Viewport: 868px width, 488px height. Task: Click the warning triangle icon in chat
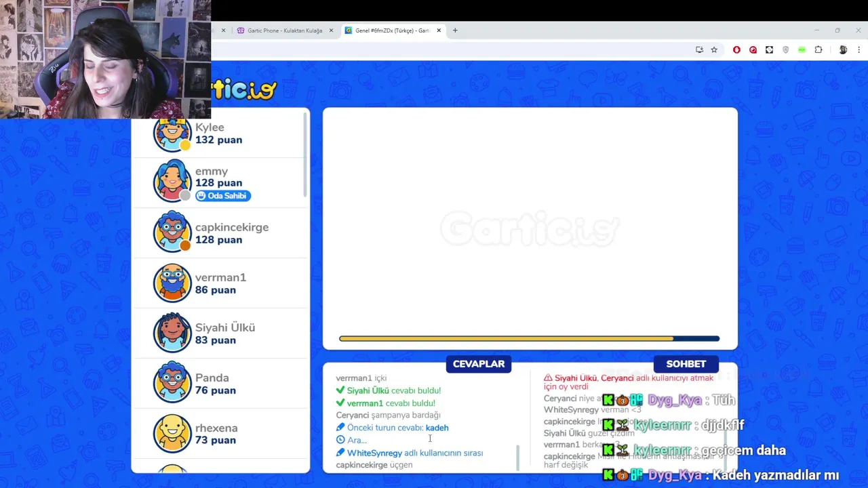(x=548, y=378)
